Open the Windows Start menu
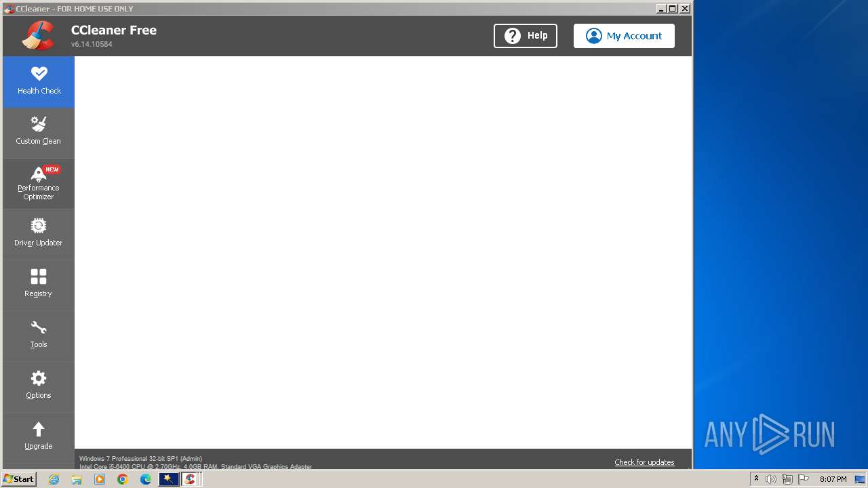 tap(19, 479)
